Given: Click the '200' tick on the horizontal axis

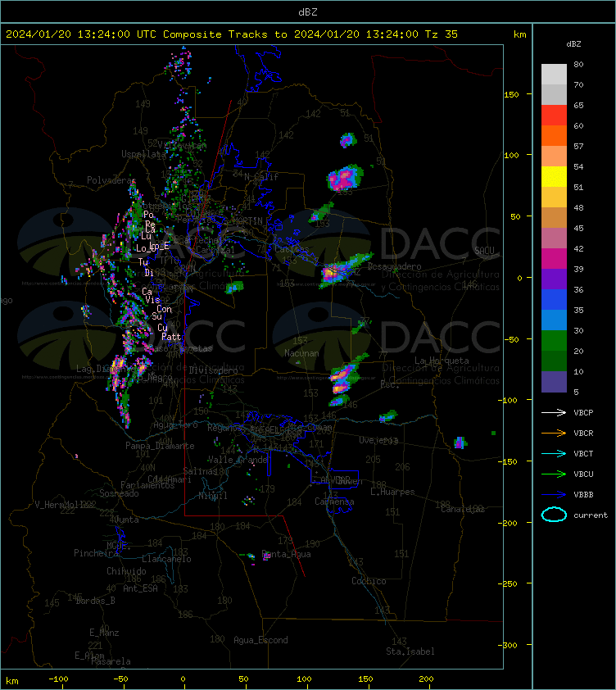Looking at the screenshot, I should coord(426,679).
